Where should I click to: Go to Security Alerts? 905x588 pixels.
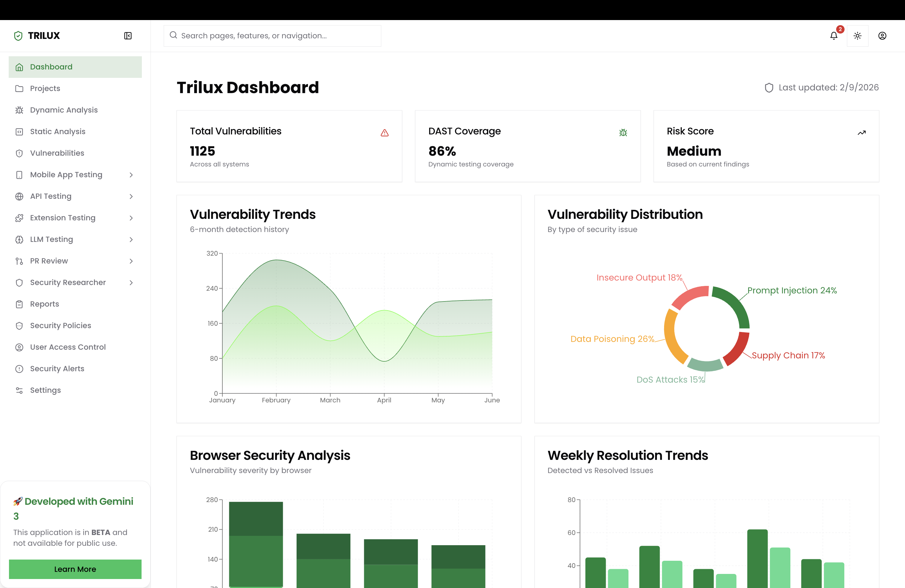[x=57, y=369]
